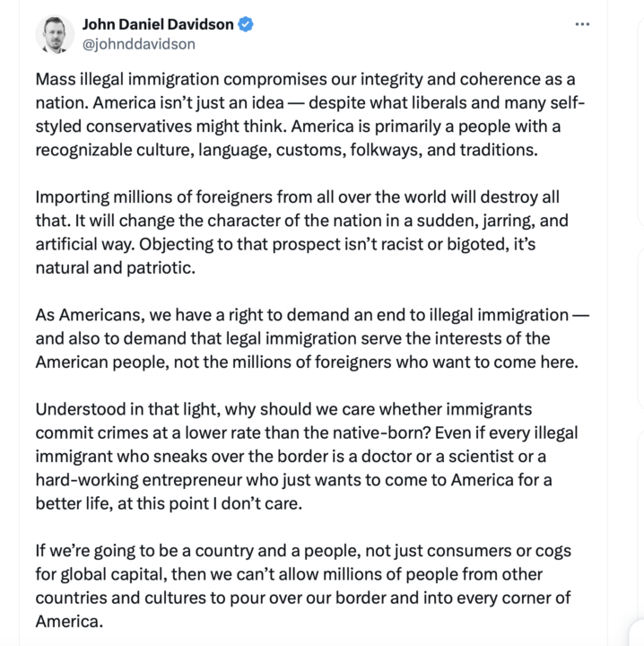Open John Daniel Davidson's profile photo

[x=55, y=34]
